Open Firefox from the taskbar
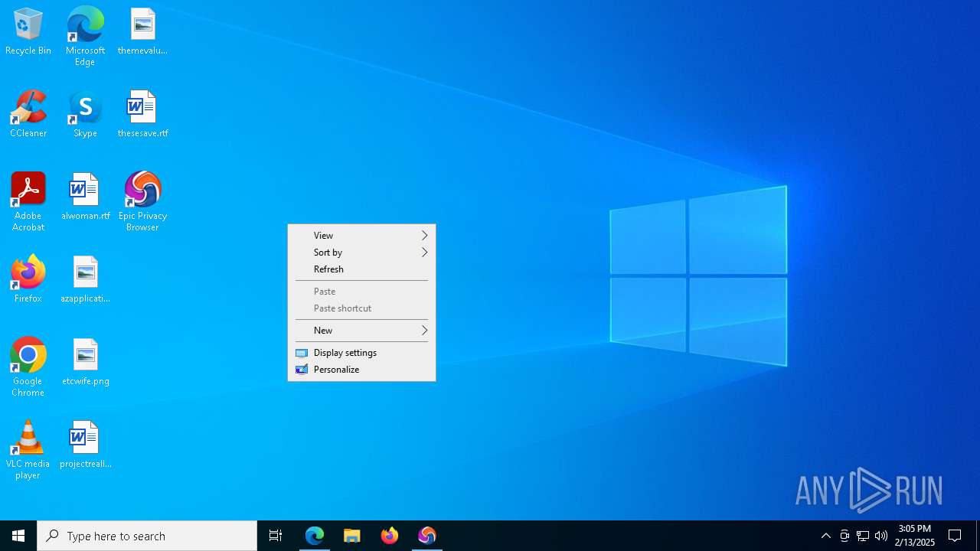The width and height of the screenshot is (980, 551). tap(390, 536)
